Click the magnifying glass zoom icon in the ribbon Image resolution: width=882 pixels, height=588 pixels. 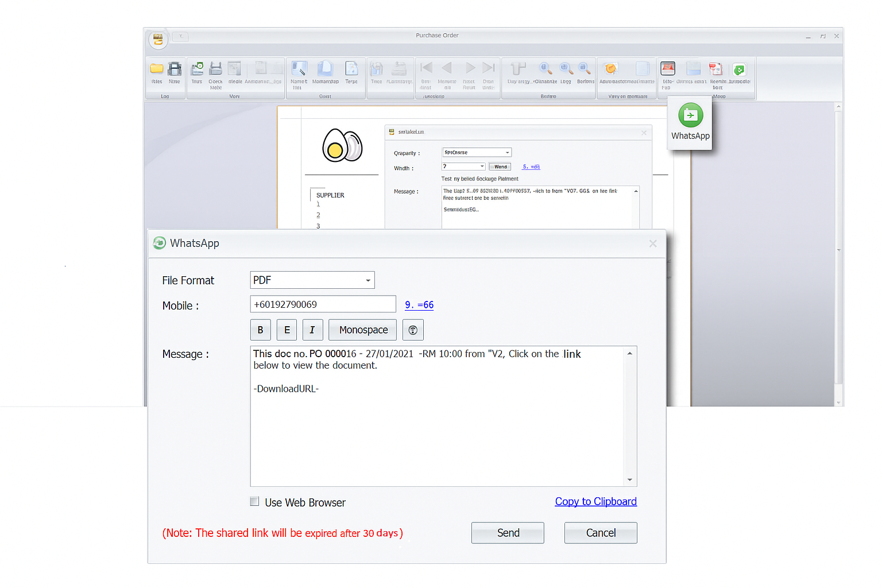point(545,68)
